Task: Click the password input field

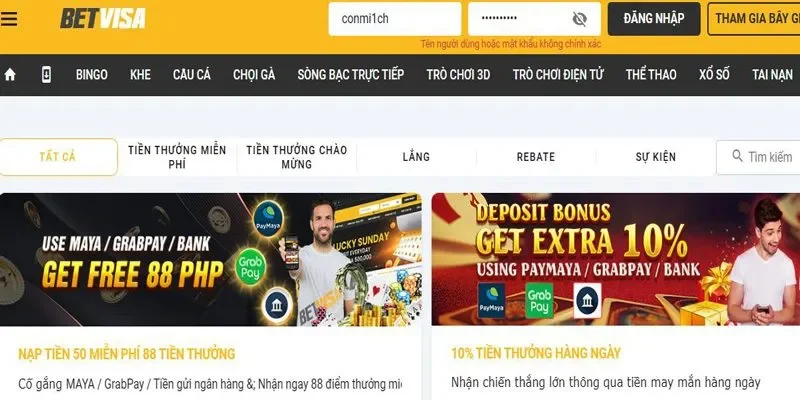Action: click(x=534, y=19)
